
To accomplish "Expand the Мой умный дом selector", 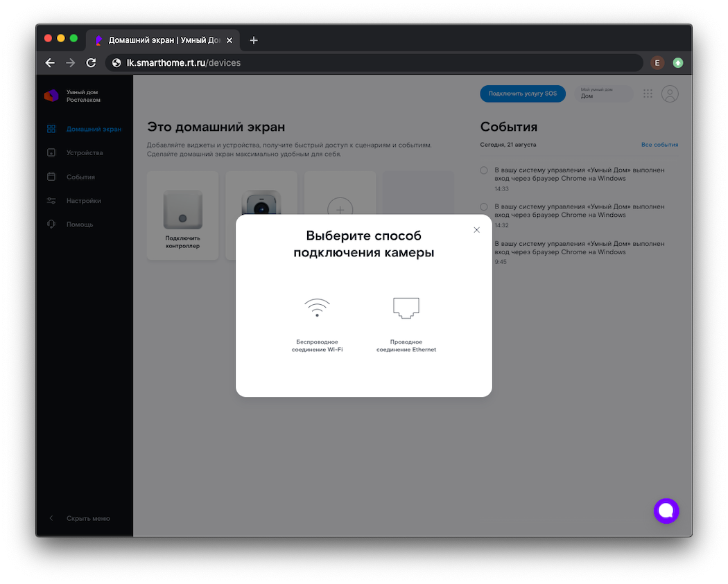I will 606,94.
